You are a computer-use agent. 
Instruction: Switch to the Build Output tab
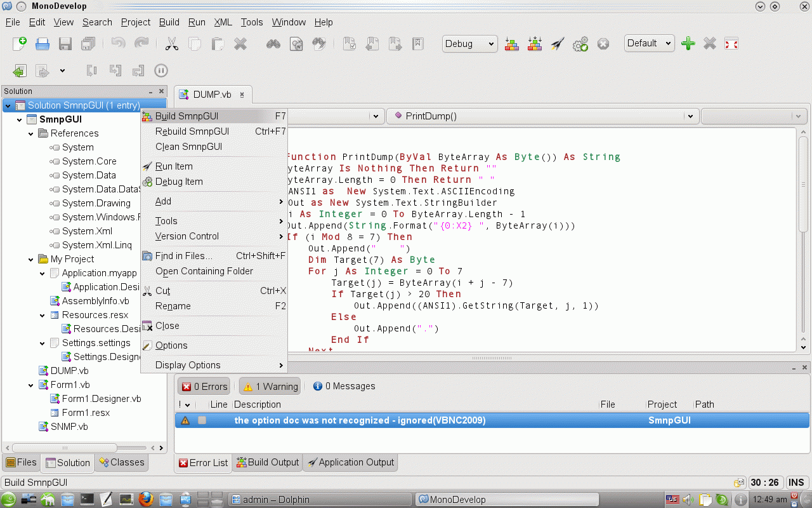pos(267,462)
